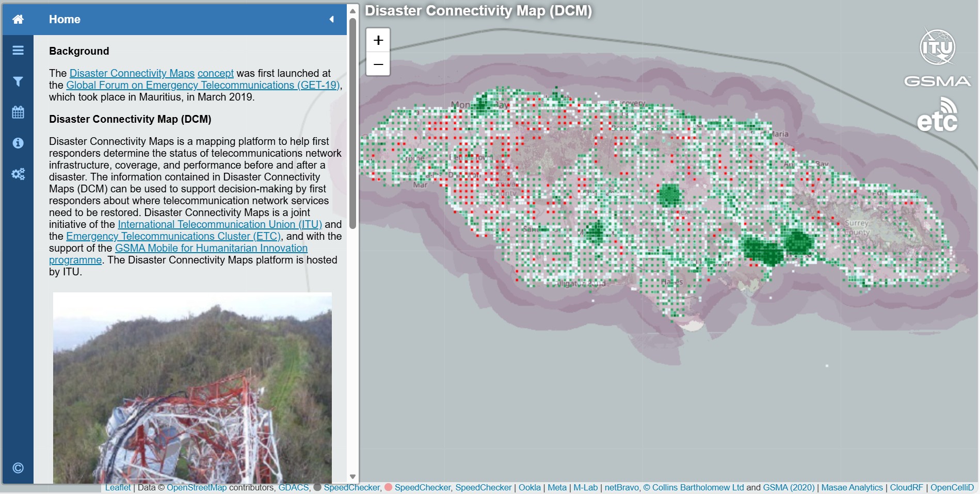
Task: Click the damaged tower photo
Action: (192, 387)
